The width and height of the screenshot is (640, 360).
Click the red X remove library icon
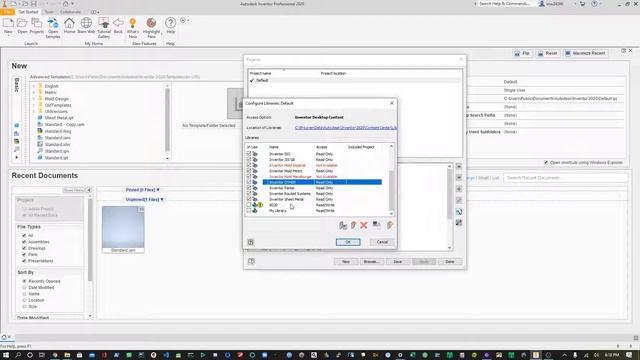[x=364, y=225]
